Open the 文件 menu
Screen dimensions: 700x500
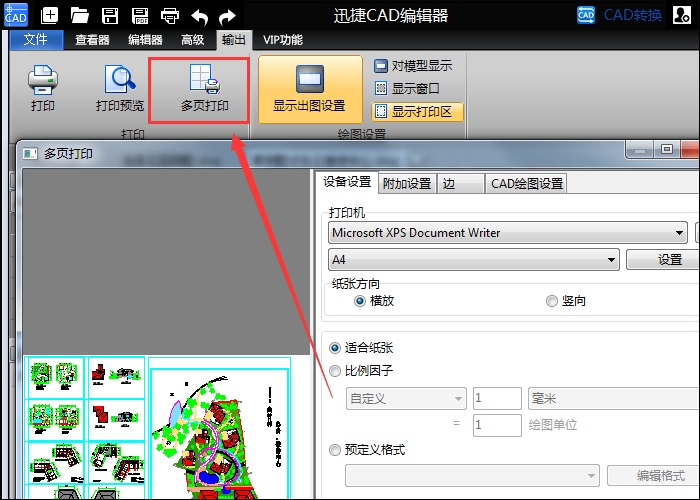pos(36,40)
